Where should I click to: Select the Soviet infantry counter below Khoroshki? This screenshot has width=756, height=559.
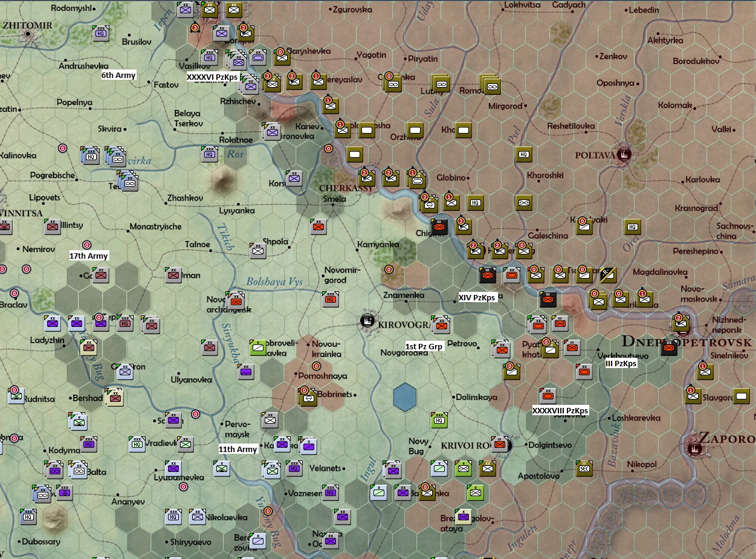524,202
